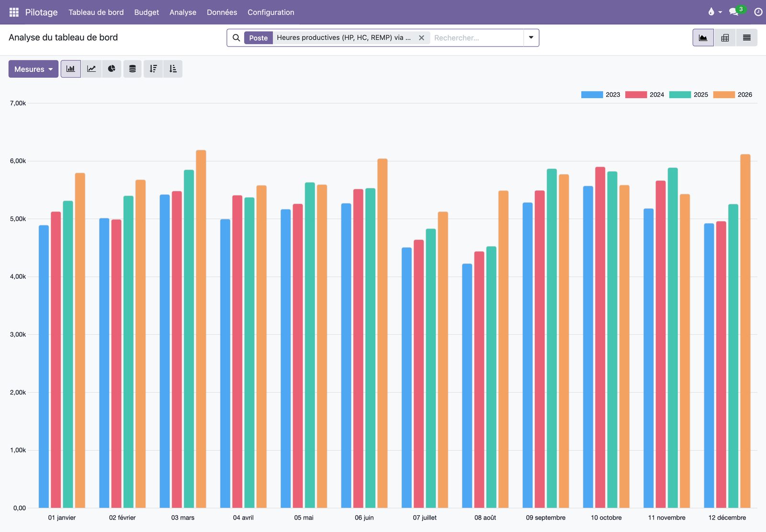Viewport: 766px width, 532px height.
Task: Open the Tableau de bord menu
Action: [x=96, y=12]
